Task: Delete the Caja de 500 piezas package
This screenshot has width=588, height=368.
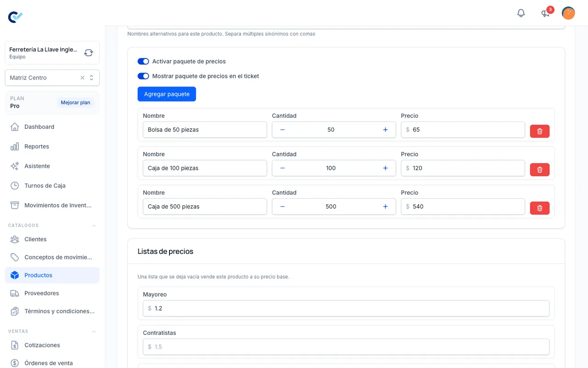Action: (540, 208)
